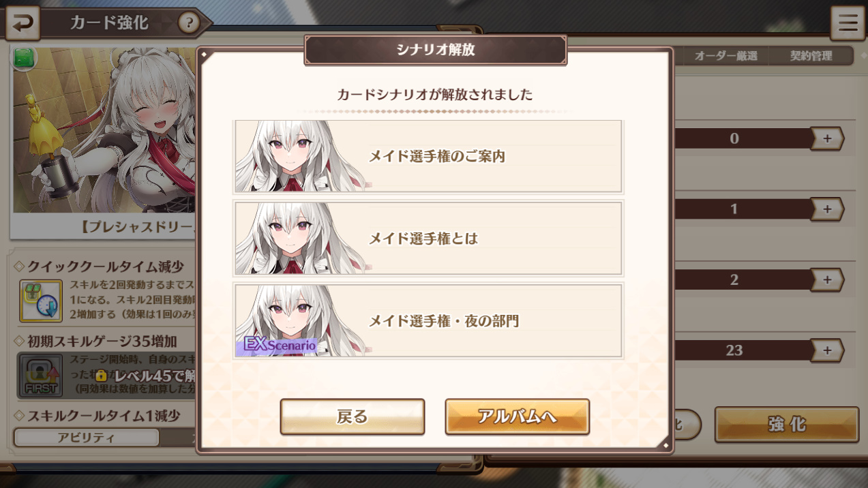Image resolution: width=868 pixels, height=488 pixels.
Task: Open scenario メイド選手権・夜の部門
Action: pyautogui.click(x=428, y=321)
